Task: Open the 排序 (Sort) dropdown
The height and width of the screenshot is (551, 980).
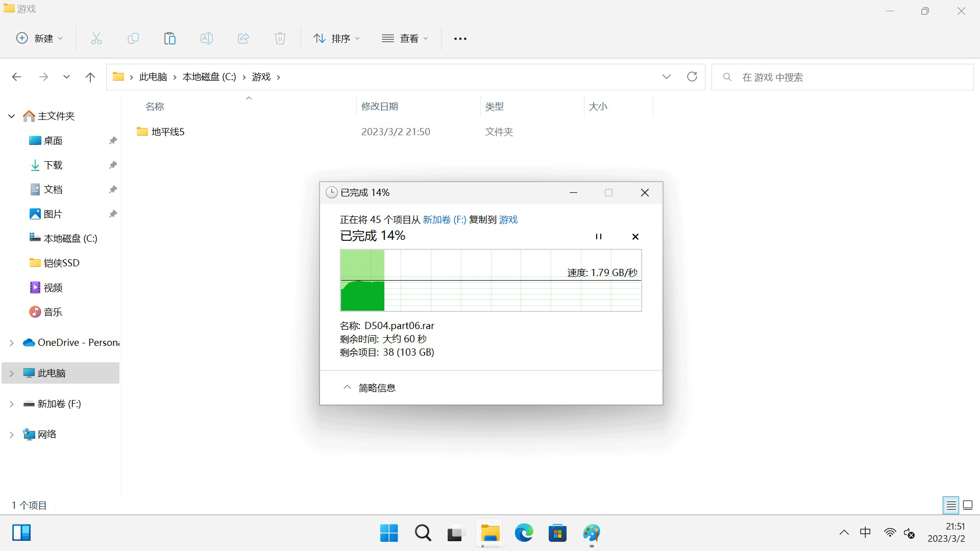Action: 336,38
